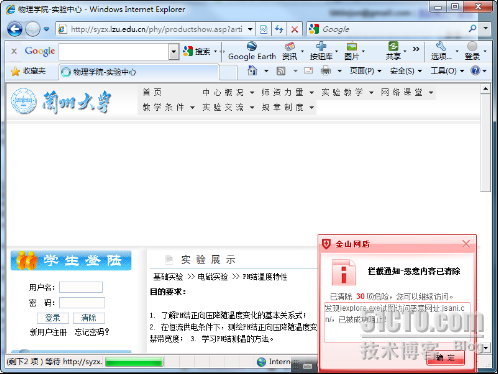498x374 pixels.
Task: Click the Help question mark icon
Action: pyautogui.click(x=475, y=71)
